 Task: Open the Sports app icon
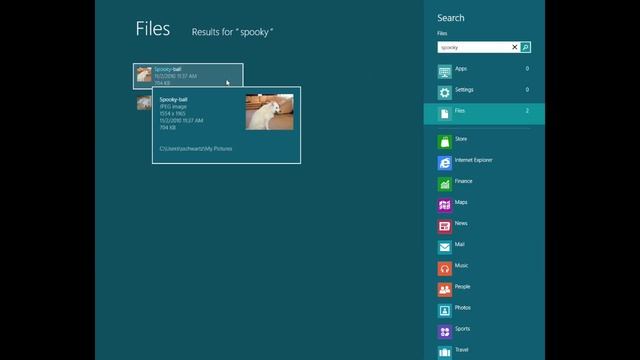point(444,332)
